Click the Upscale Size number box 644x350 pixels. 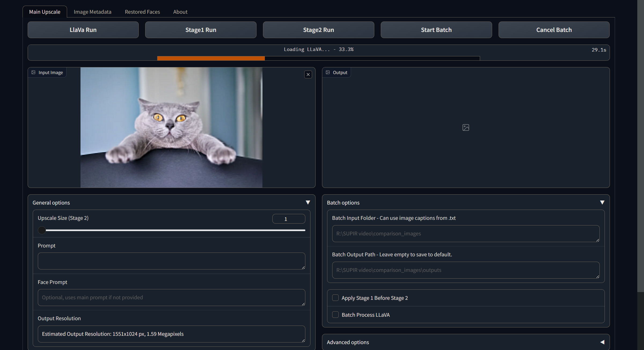coord(288,219)
